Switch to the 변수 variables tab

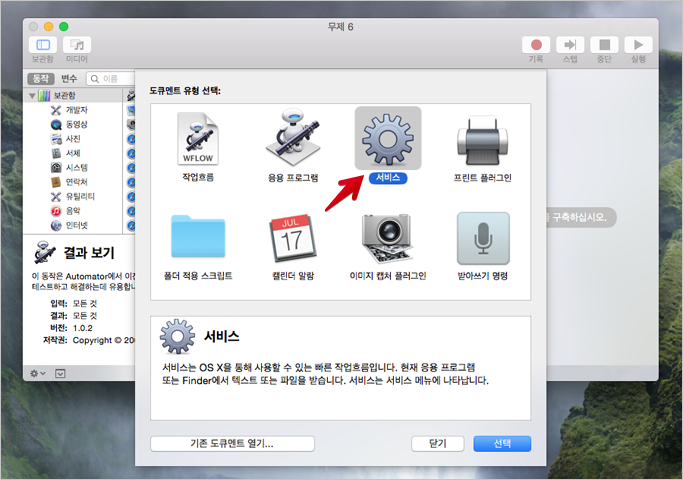click(x=69, y=78)
